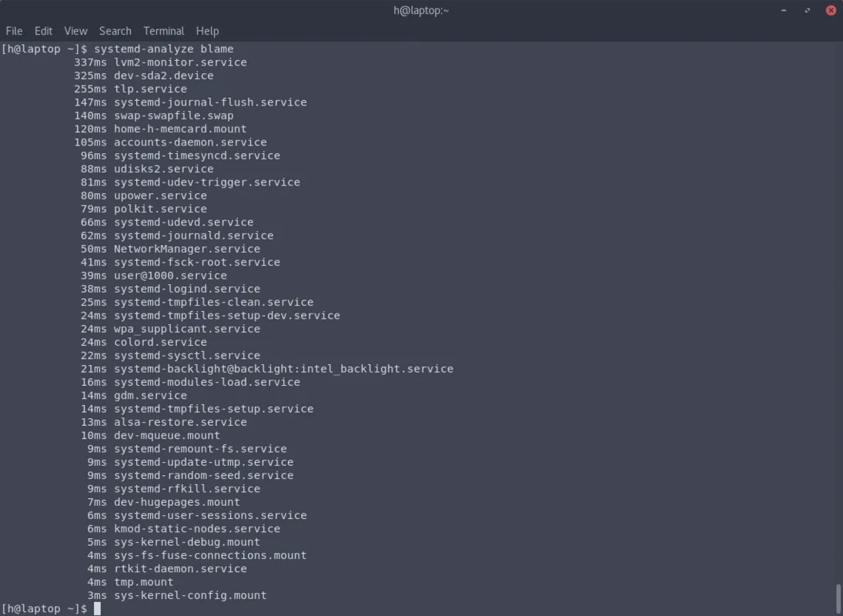Click systemd-modules-load.service entry
This screenshot has width=843, height=616.
tap(190, 382)
